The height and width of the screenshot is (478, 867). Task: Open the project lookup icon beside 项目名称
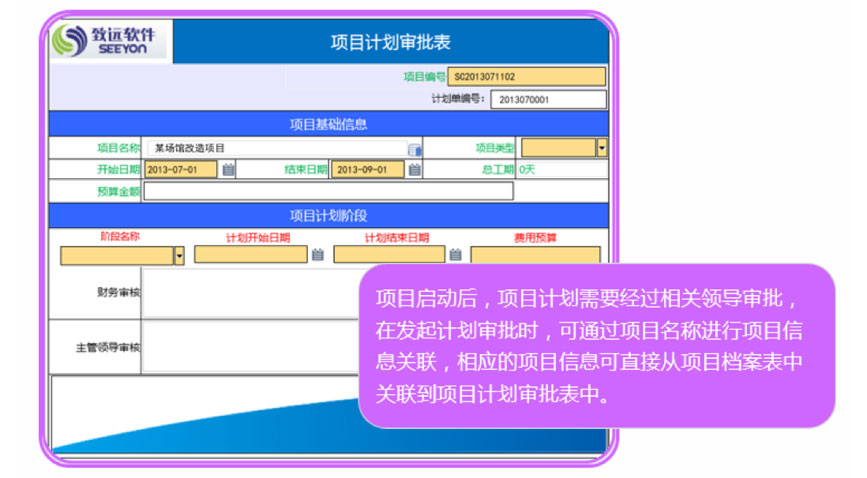click(414, 149)
